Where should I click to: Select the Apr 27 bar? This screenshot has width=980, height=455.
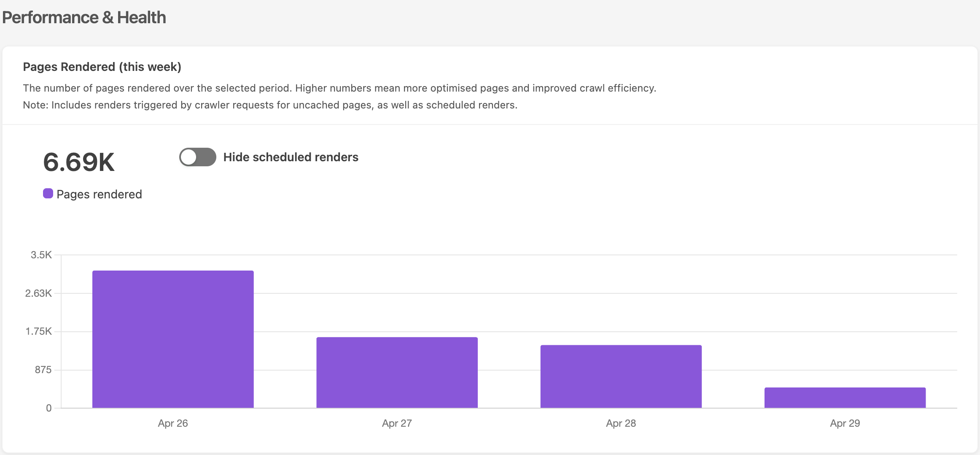click(397, 373)
